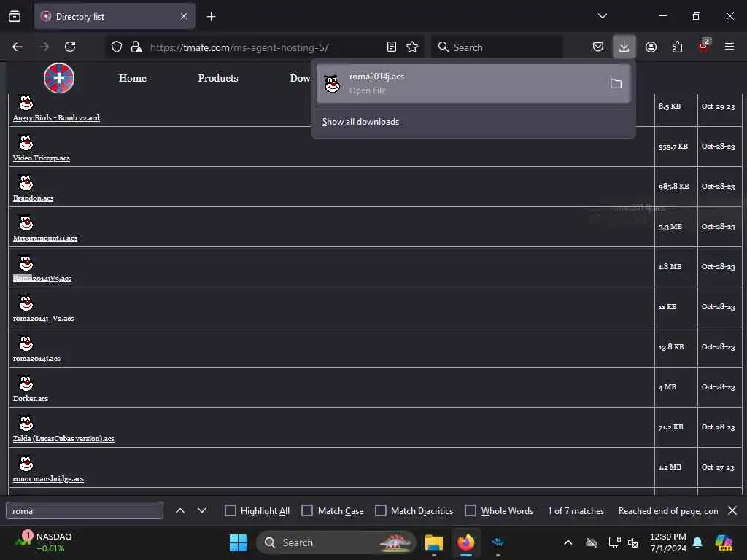Image resolution: width=747 pixels, height=560 pixels.
Task: Select the Oct-27-23 date cell
Action: pos(719,467)
